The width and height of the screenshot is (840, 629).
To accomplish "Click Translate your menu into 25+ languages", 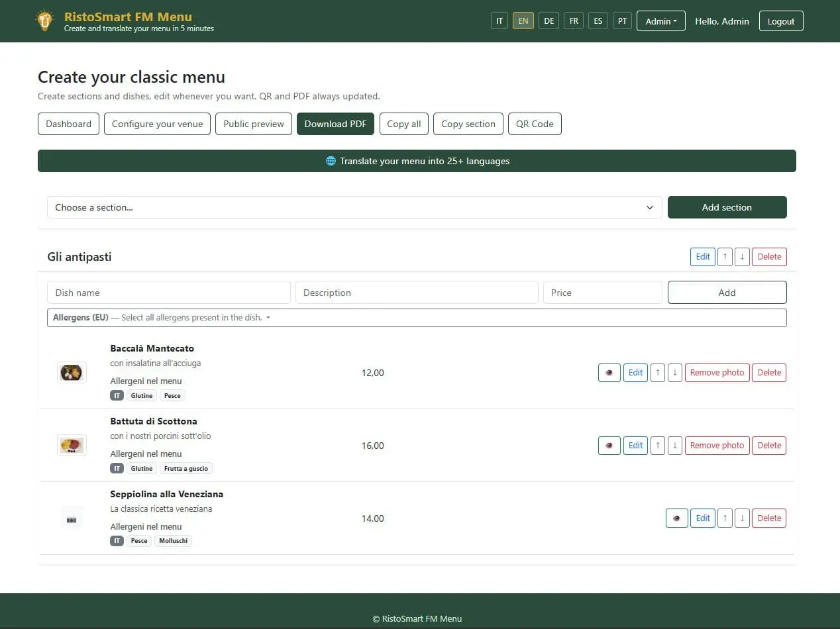I will tap(417, 161).
